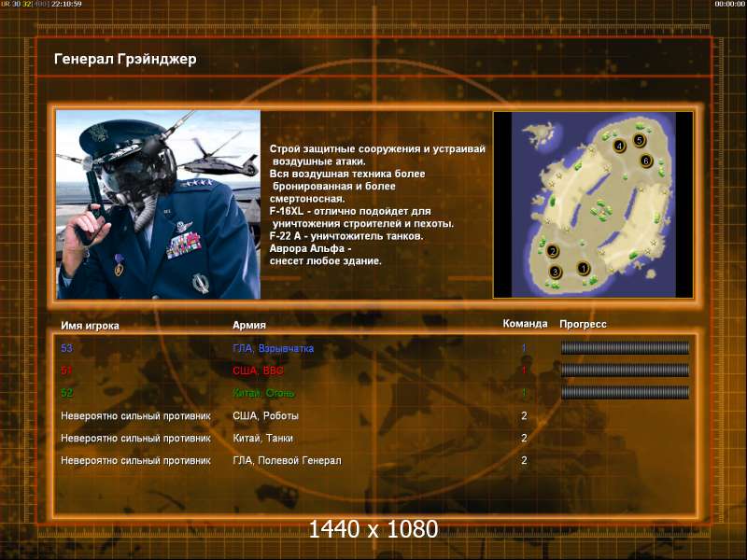Image resolution: width=747 pixels, height=560 pixels.
Task: Click the text line 'Аврора Альфа -'
Action: point(310,248)
